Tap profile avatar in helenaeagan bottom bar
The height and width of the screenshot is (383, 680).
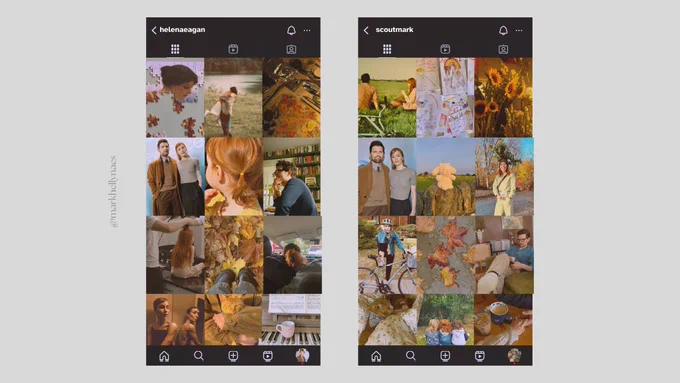click(x=302, y=356)
